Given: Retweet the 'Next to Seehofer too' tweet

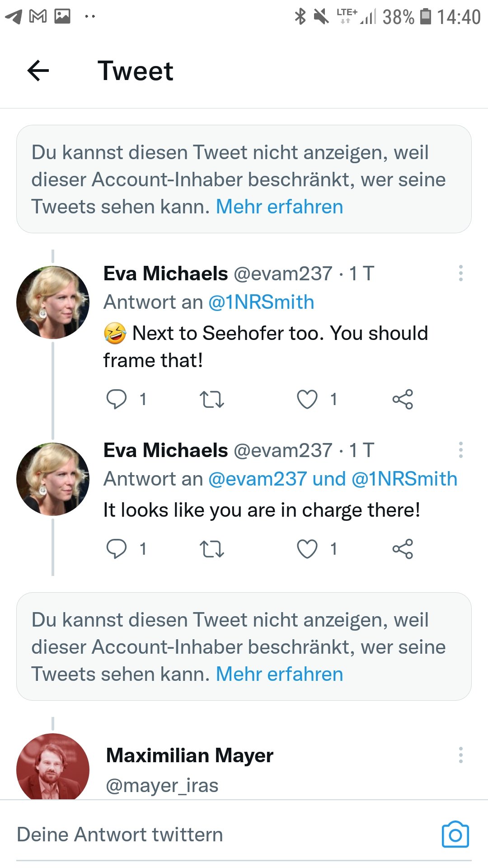Looking at the screenshot, I should [211, 399].
